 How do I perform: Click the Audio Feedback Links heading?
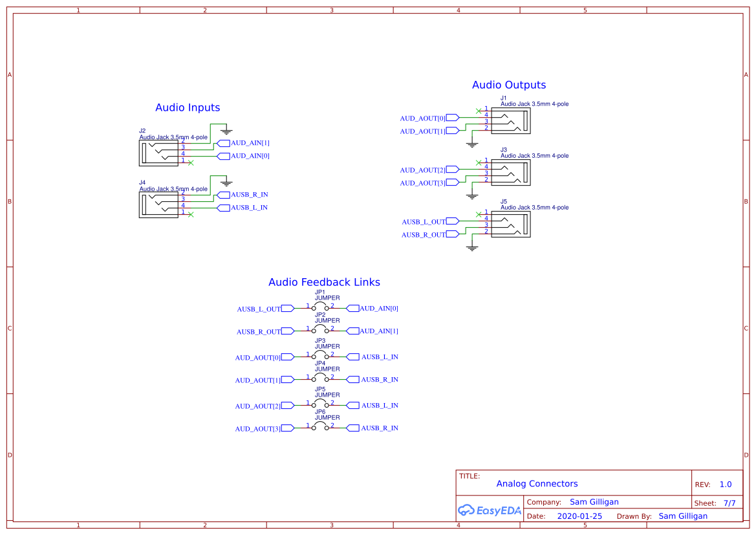tap(324, 282)
